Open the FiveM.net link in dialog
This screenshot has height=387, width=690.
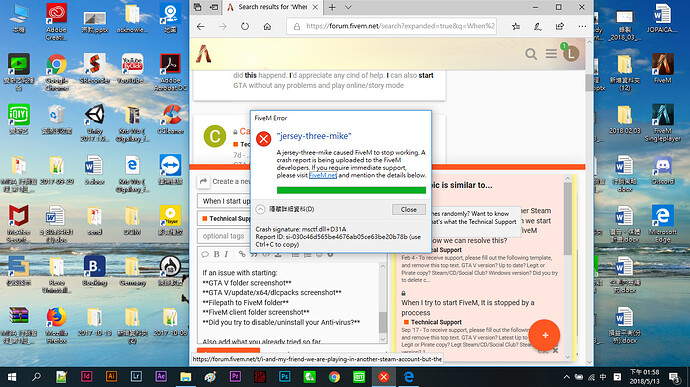click(x=323, y=175)
